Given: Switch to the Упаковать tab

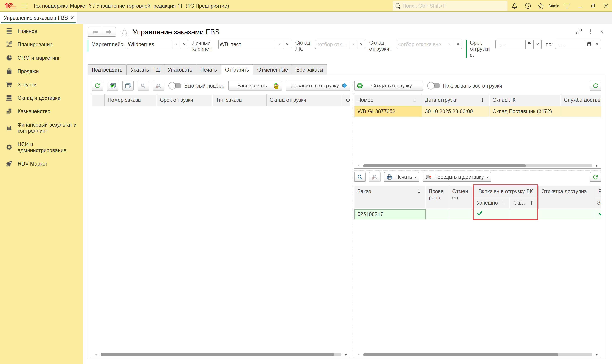Looking at the screenshot, I should pos(180,70).
